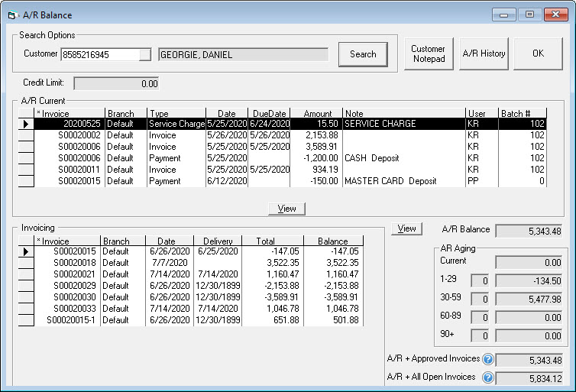
Task: Click the DueDate column header
Action: 269,114
